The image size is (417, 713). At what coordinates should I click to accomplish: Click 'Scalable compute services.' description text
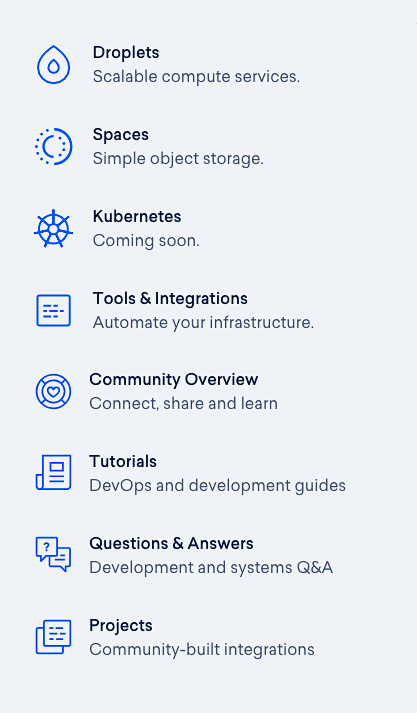[196, 76]
